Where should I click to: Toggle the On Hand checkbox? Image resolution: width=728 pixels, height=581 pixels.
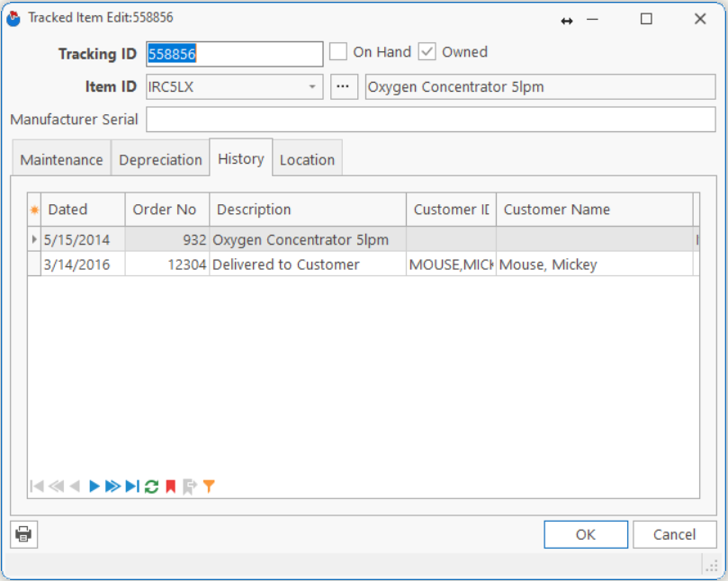(338, 52)
